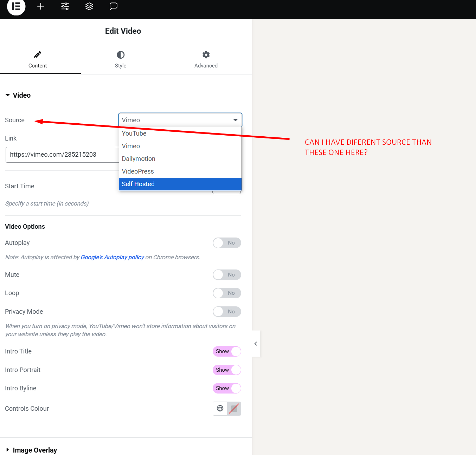Viewport: 476px width, 455px height.
Task: Choose Vimeo from the source list
Action: click(180, 146)
